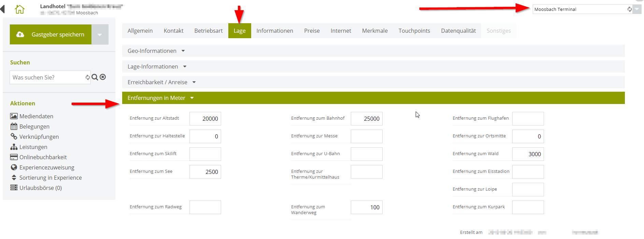Click the Entfernung zur Messe field

click(x=367, y=136)
